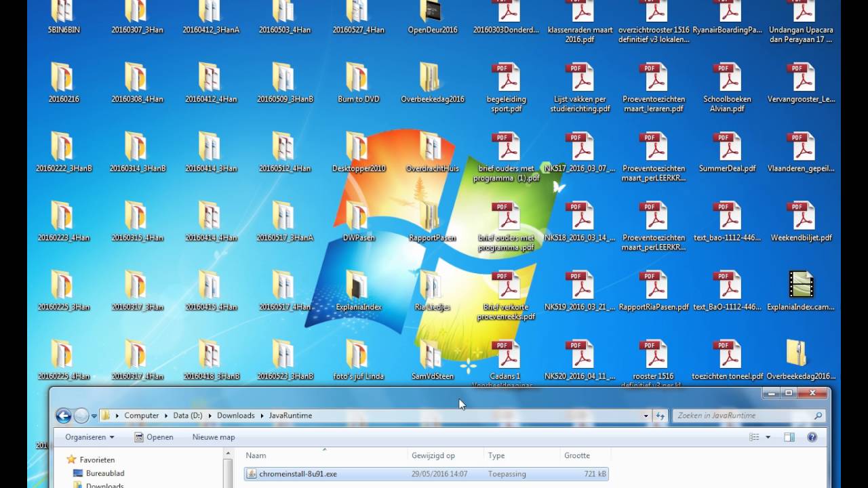868x488 pixels.
Task: Select Brief verkorte proevenreeks.pdf icon
Action: [x=506, y=285]
